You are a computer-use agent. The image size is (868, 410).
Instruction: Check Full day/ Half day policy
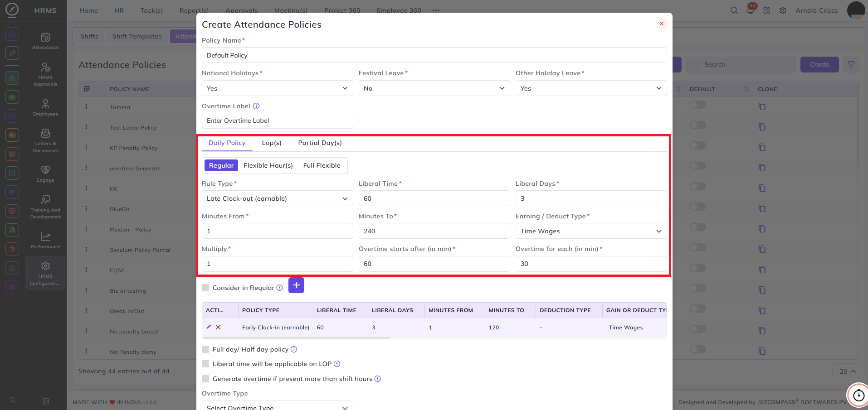point(205,349)
